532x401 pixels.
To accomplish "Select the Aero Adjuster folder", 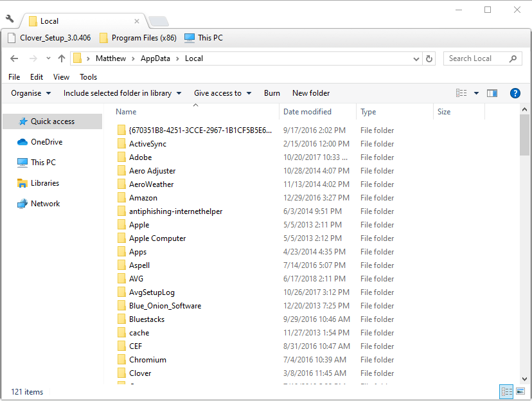I will 152,171.
